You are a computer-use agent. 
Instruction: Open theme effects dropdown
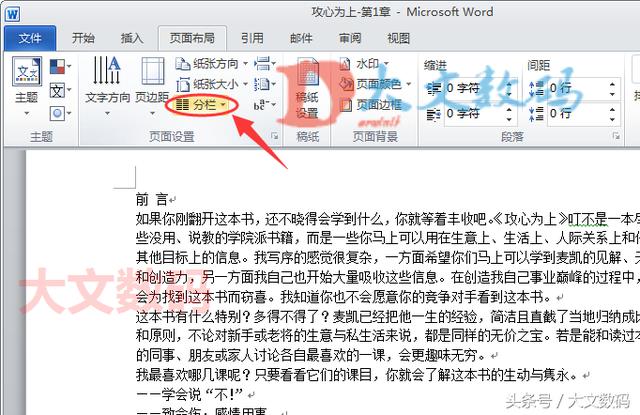tap(60, 113)
